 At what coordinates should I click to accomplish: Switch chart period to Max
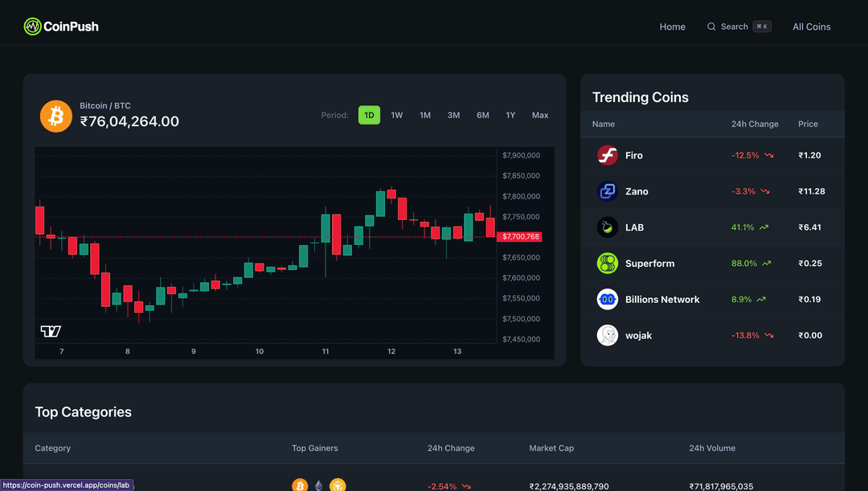click(x=540, y=115)
